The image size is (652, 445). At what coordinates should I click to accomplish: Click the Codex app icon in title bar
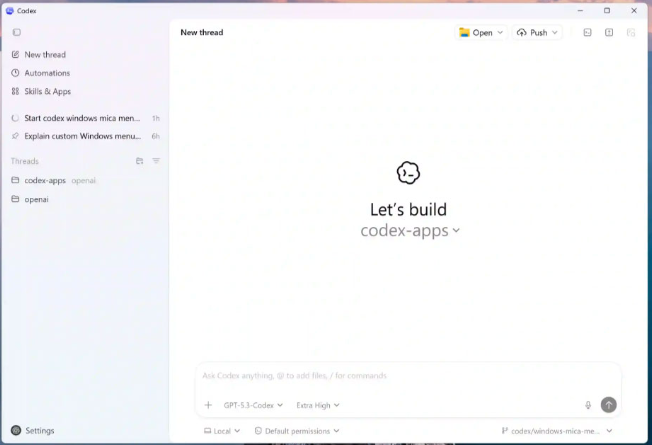coord(10,10)
